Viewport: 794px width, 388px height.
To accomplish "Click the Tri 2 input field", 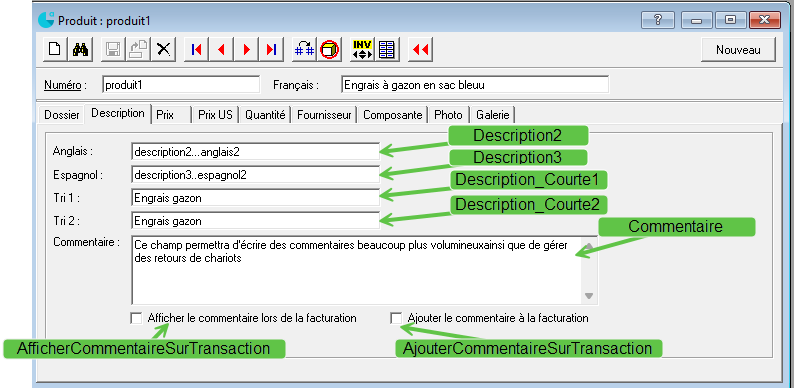I will (x=255, y=221).
